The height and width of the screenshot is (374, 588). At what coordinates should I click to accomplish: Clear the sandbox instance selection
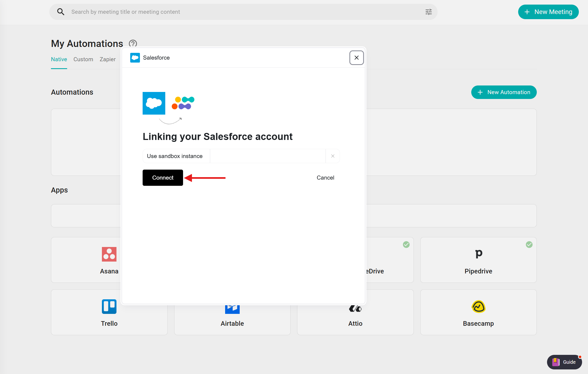click(333, 156)
